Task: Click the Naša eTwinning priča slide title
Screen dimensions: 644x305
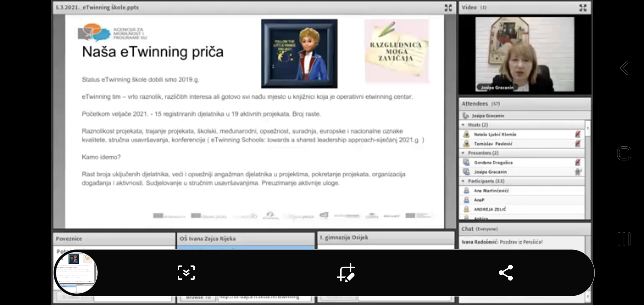Action: (x=153, y=52)
